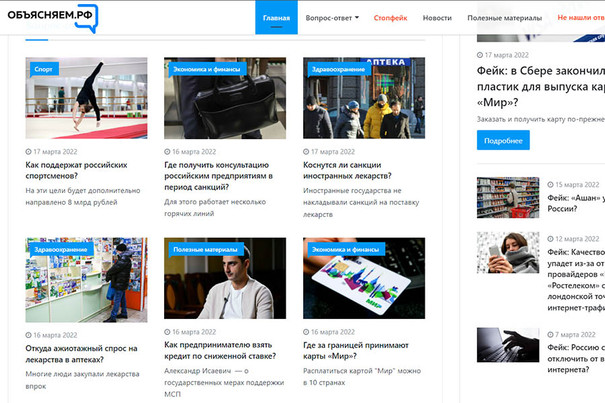Click the clock icon by the Мир card article date

pos(306,332)
